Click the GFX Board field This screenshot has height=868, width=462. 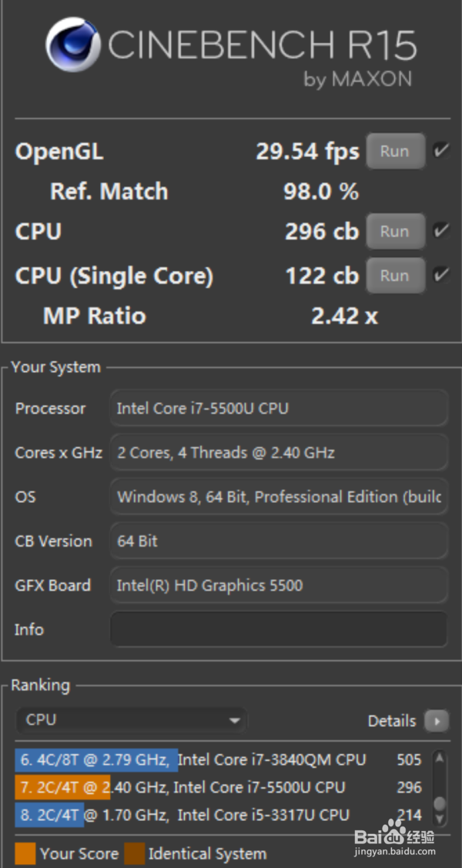click(x=278, y=585)
